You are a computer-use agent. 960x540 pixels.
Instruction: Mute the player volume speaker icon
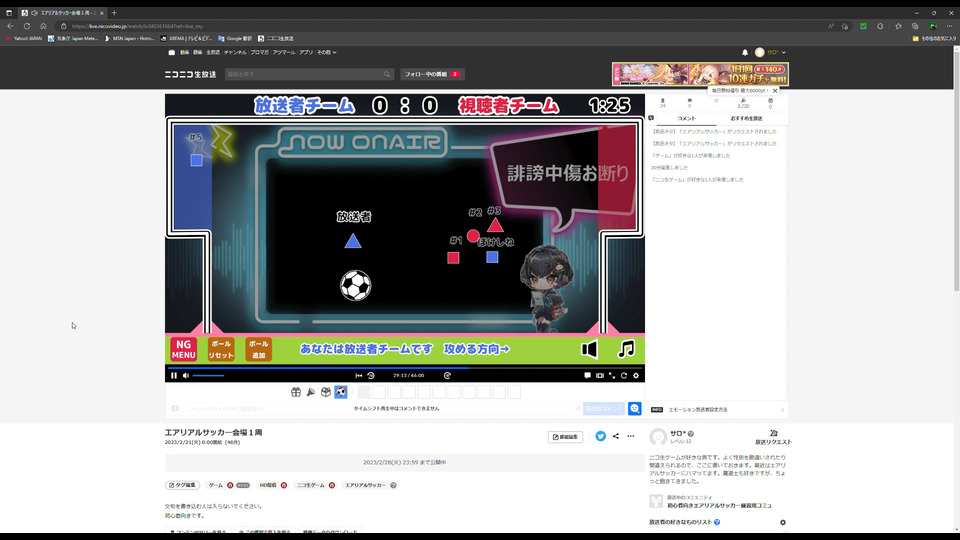pos(186,375)
